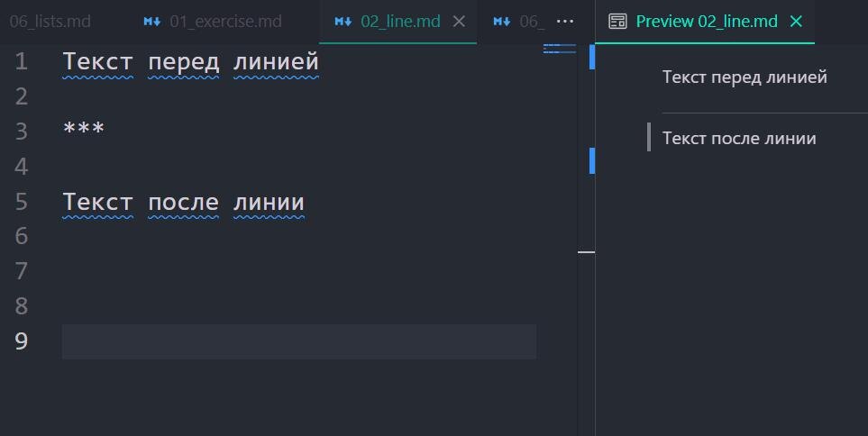This screenshot has height=436, width=868.
Task: Close the 02_line.md editor tab
Action: (459, 22)
